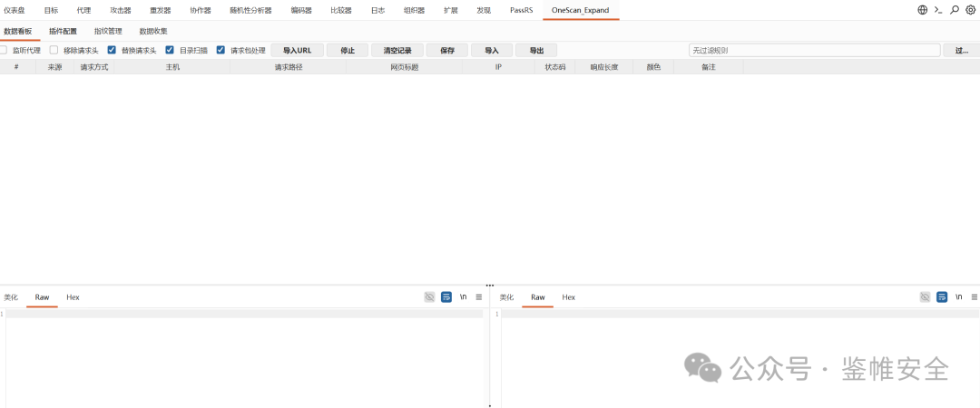The width and height of the screenshot is (980, 408).
Task: Toggle word wrap icon in right editor pane
Action: 942,296
